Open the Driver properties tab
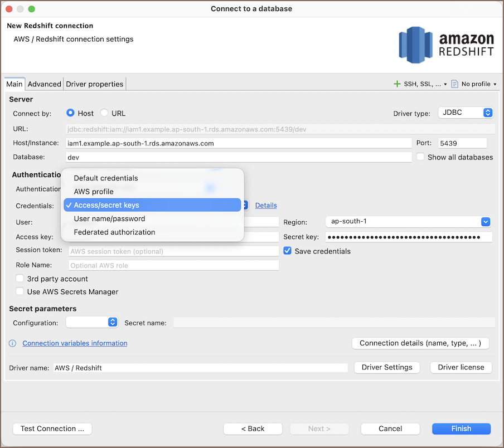The height and width of the screenshot is (448, 504). tap(94, 84)
